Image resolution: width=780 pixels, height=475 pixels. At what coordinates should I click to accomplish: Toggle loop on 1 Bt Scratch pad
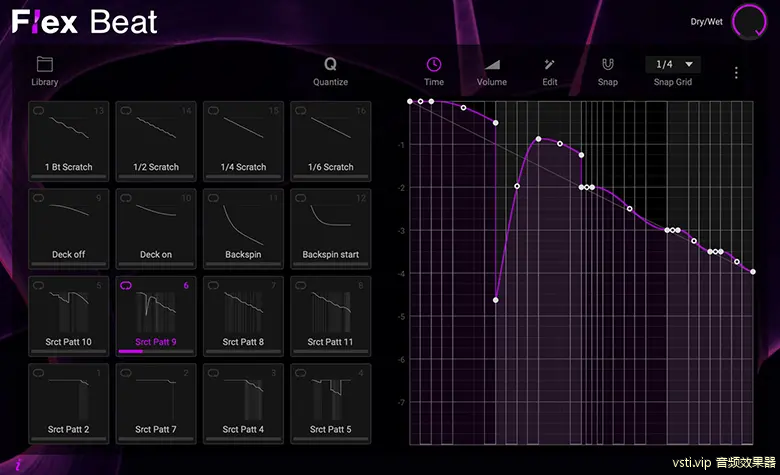pyautogui.click(x=39, y=110)
